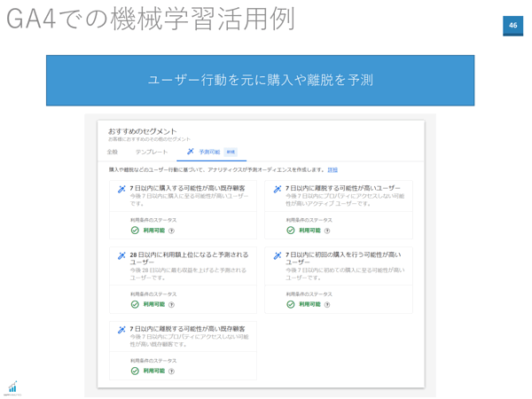Image resolution: width=532 pixels, height=399 pixels.
Task: Open card 7日以内に離脱する可能性が高い既存顧客
Action: [183, 350]
